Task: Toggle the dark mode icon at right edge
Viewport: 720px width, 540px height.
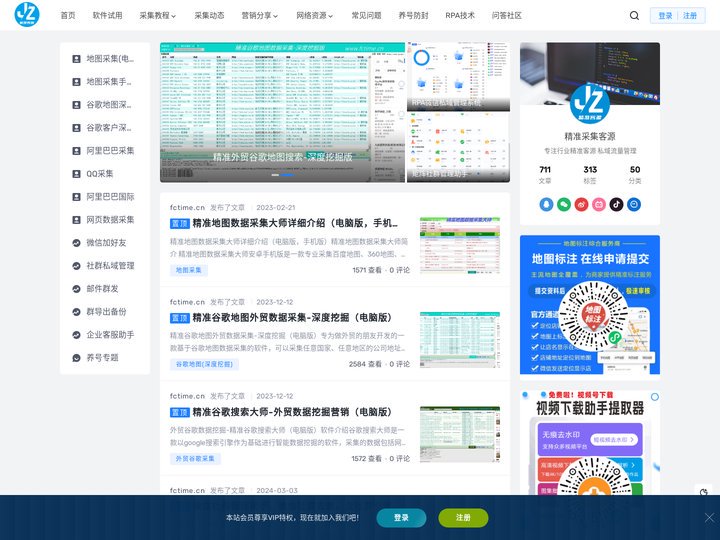Action: pyautogui.click(x=704, y=492)
